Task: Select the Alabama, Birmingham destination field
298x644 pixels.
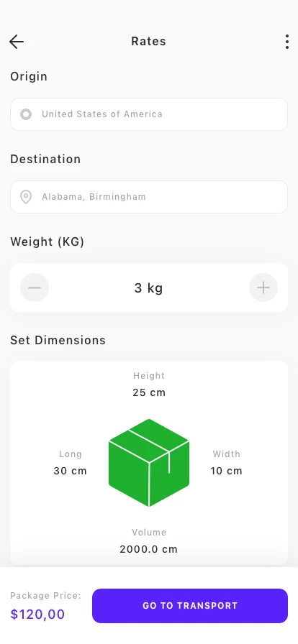Action: 149,197
